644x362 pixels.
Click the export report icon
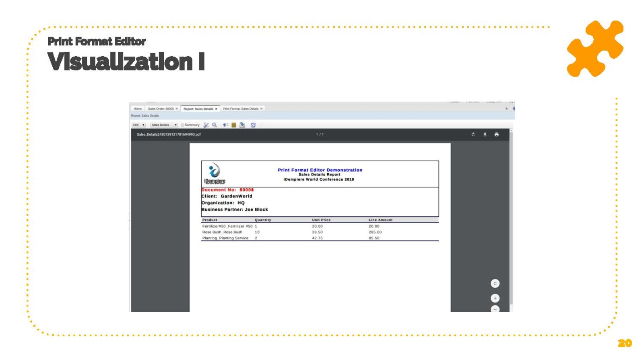pos(242,125)
